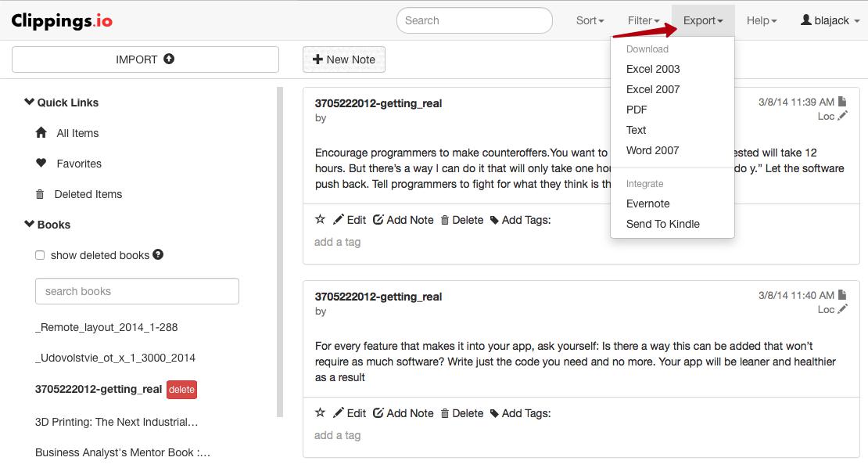This screenshot has width=868, height=468.
Task: Click the document icon beside 11:40 AM timestamp
Action: [842, 295]
